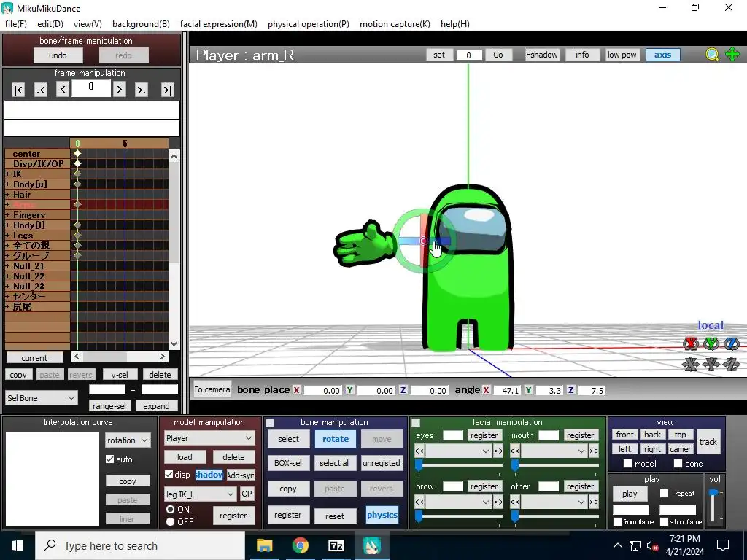Screen dimensions: 747x560
Task: Toggle the stop flame checkbox
Action: coord(664,522)
